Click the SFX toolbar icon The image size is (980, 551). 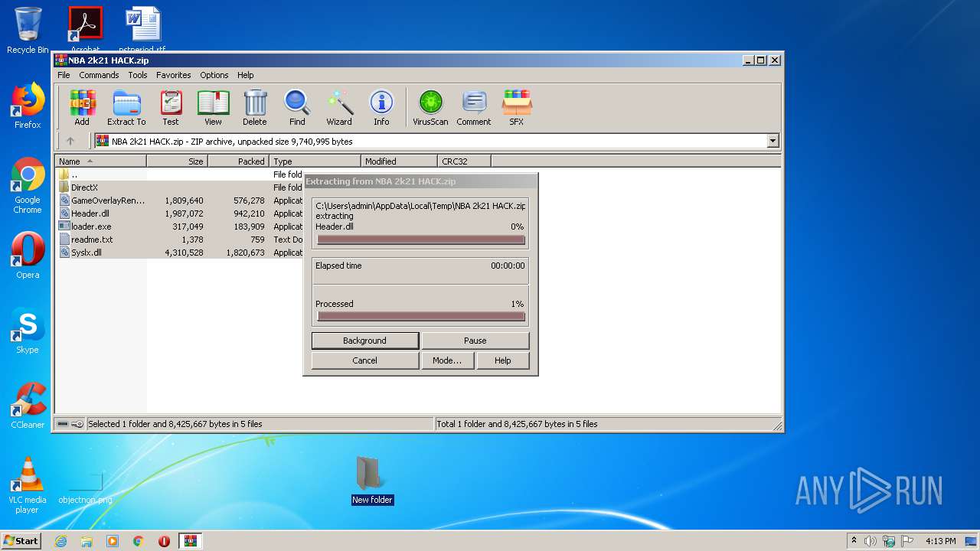point(517,107)
